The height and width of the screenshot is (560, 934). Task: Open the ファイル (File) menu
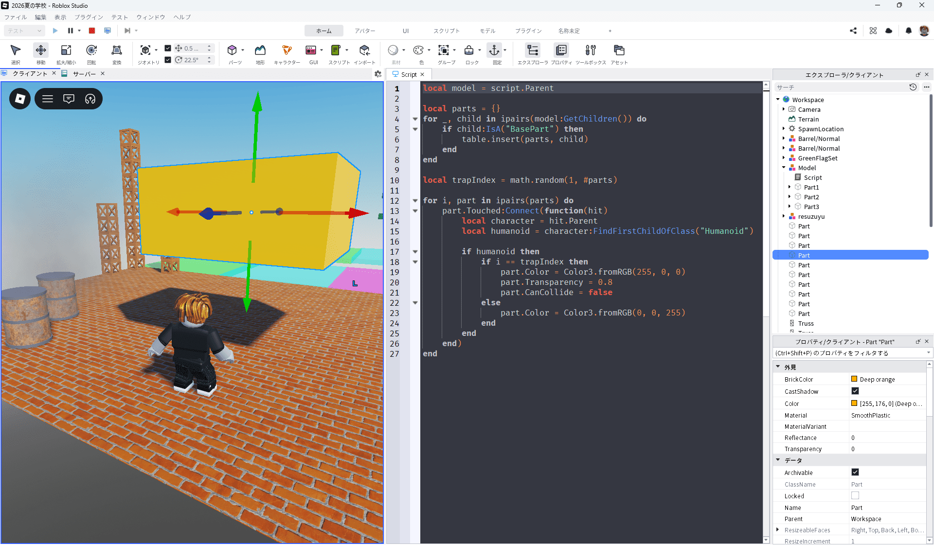tap(16, 17)
